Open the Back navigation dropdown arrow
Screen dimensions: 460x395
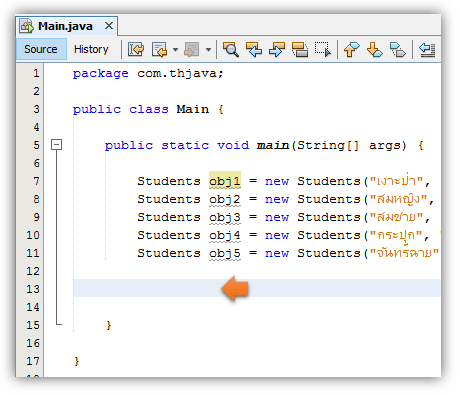point(175,50)
